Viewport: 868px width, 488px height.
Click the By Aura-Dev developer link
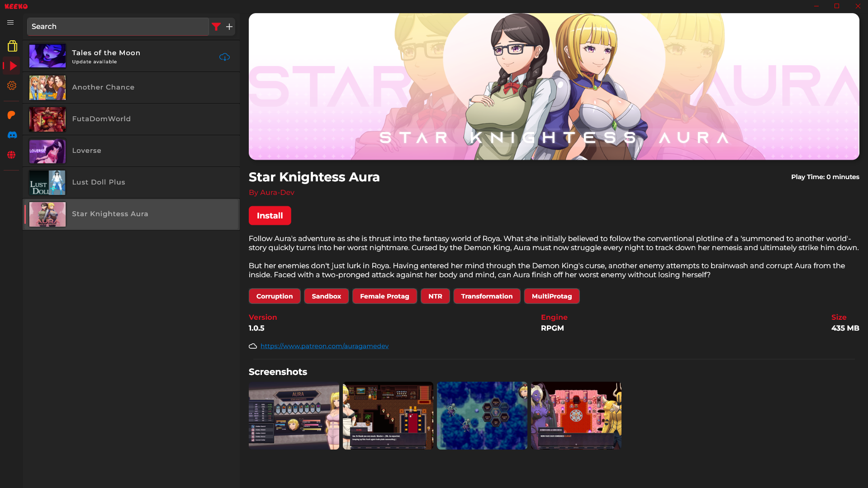coord(271,193)
